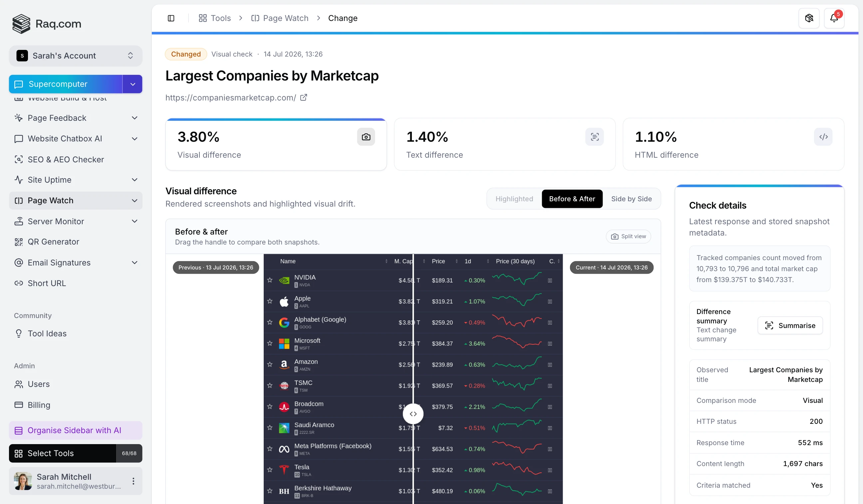Viewport: 863px width, 504px height.
Task: Star the NVIDIA row as favorite
Action: pyautogui.click(x=270, y=280)
